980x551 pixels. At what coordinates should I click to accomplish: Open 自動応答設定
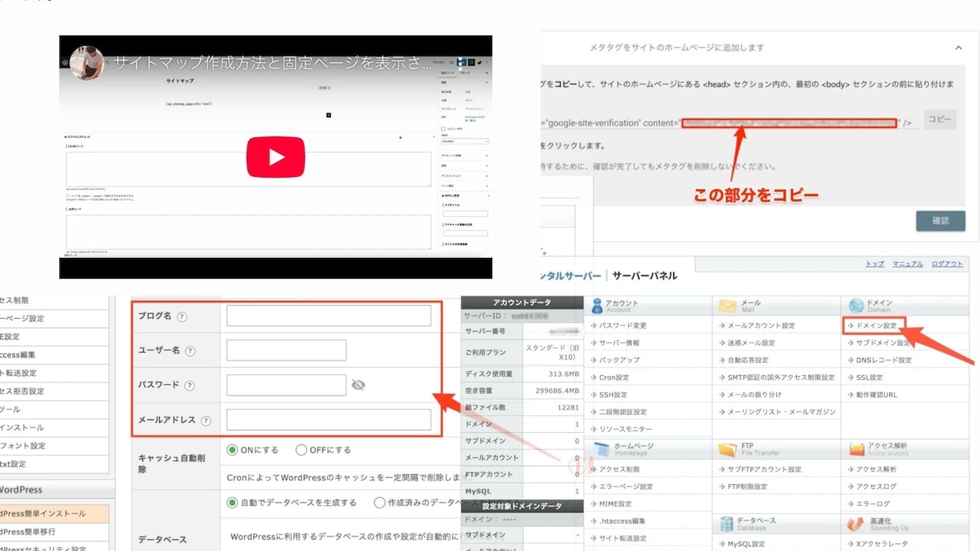[x=748, y=361]
